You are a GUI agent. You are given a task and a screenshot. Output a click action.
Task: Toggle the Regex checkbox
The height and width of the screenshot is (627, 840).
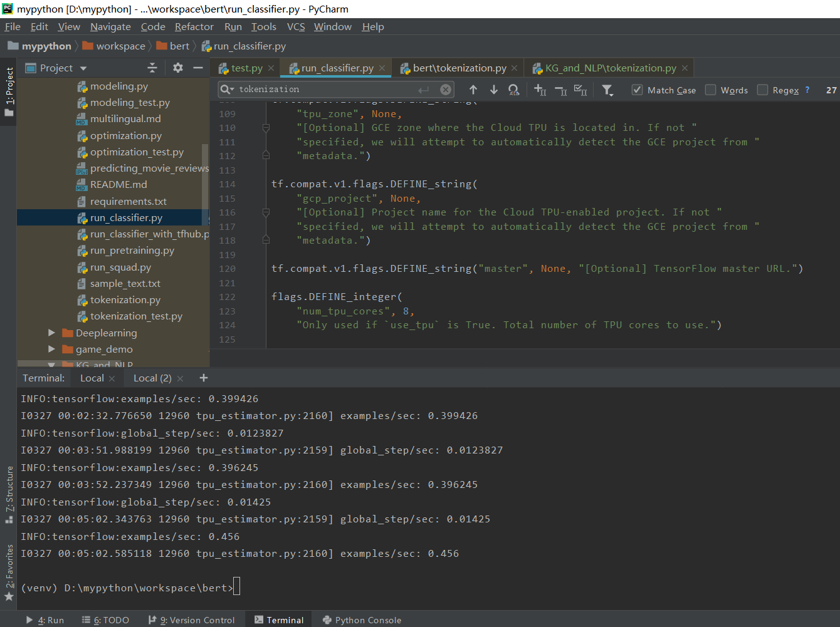pyautogui.click(x=762, y=90)
